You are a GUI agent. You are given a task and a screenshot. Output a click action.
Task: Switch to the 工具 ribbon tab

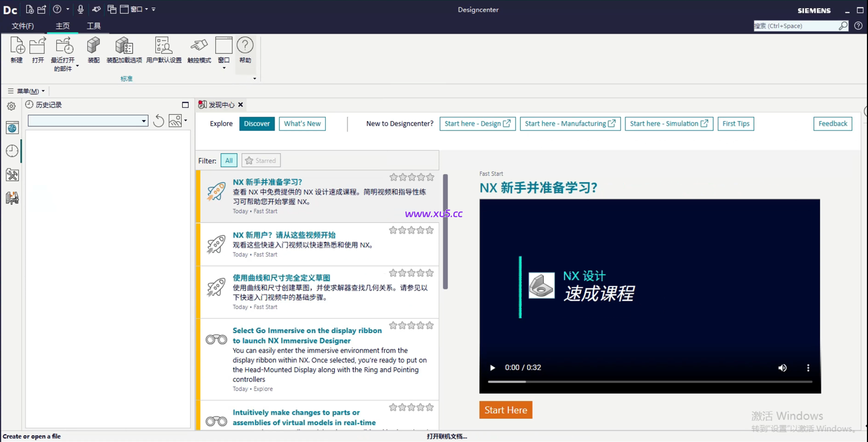93,26
